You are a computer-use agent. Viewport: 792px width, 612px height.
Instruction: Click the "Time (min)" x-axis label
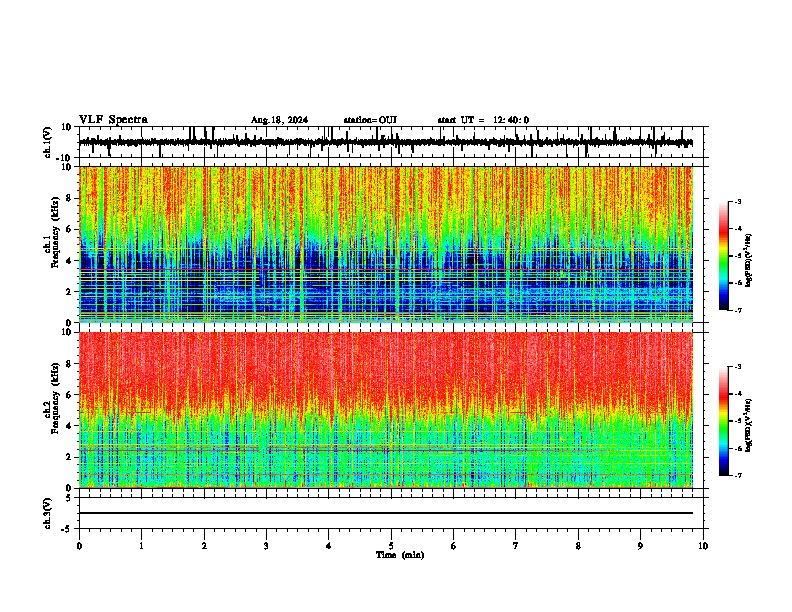tap(400, 555)
